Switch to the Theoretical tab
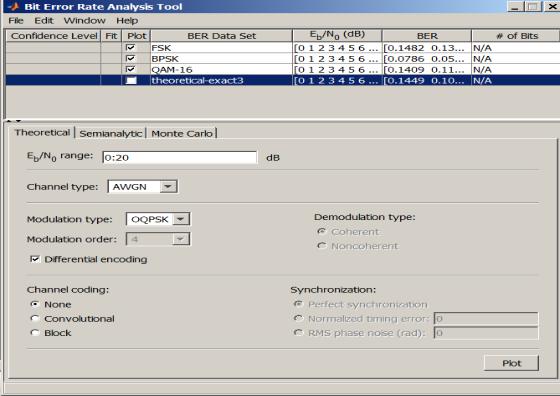This screenshot has width=560, height=396. coord(42,133)
